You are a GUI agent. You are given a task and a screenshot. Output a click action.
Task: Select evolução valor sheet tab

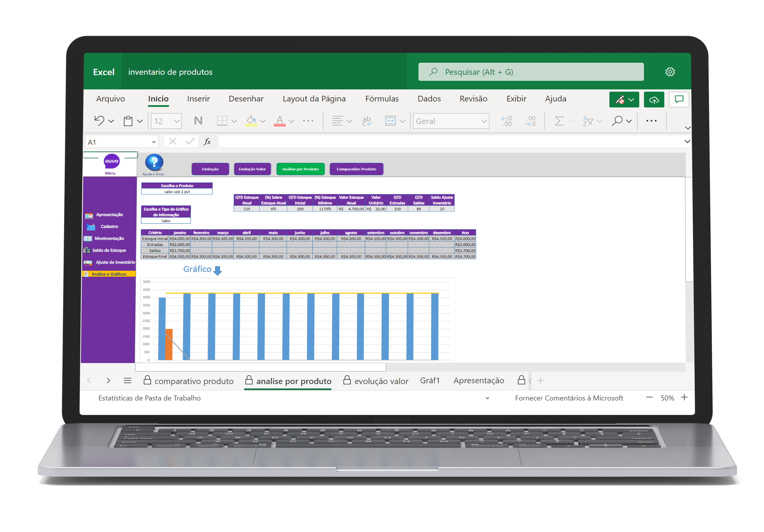coord(376,381)
